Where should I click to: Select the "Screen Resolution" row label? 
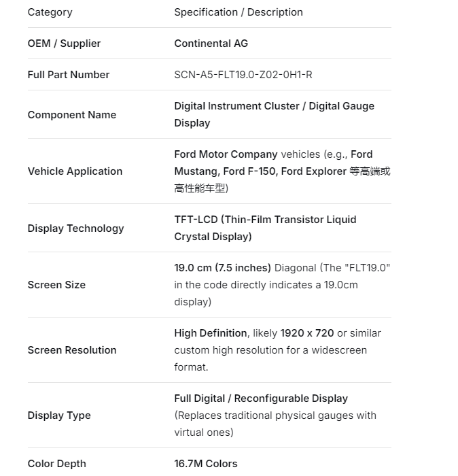point(71,350)
